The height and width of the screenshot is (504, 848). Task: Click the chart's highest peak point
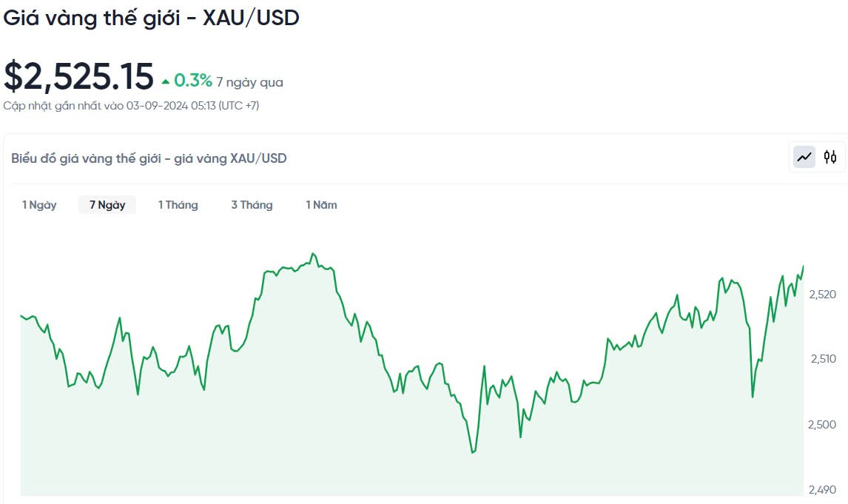313,254
